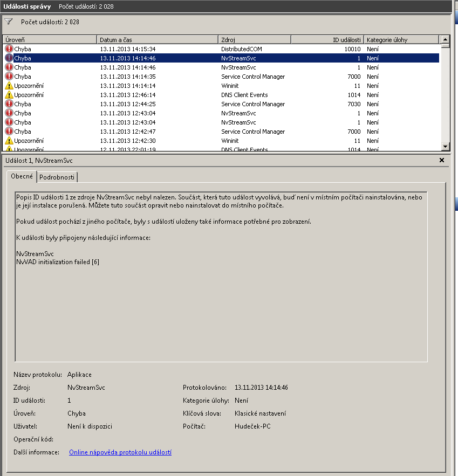Click event list scrollbar down arrow
The image size is (458, 476).
(445, 147)
